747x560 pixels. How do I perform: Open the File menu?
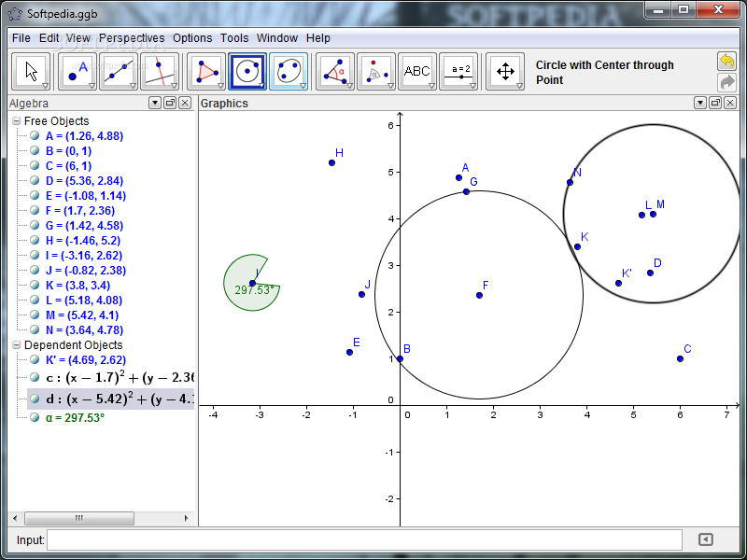click(21, 38)
